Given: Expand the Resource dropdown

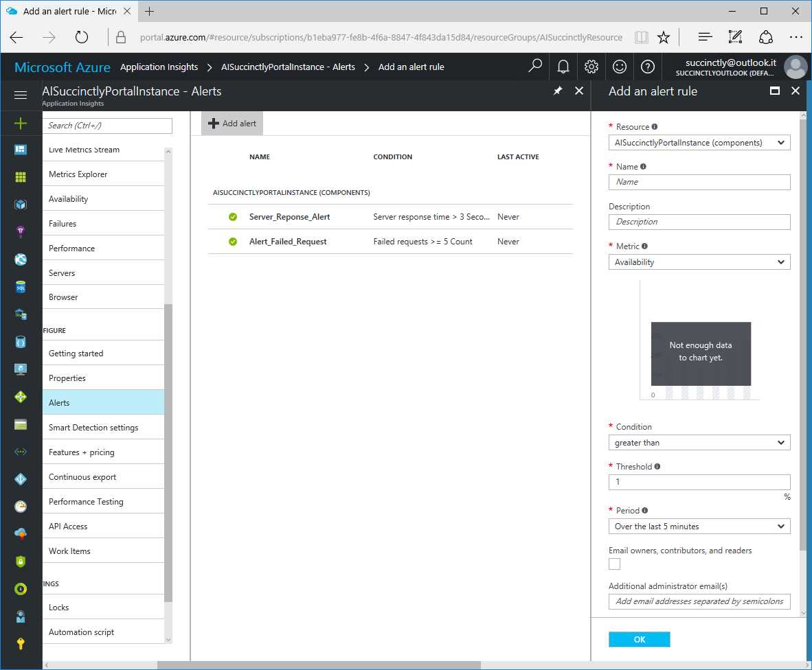Looking at the screenshot, I should (699, 143).
